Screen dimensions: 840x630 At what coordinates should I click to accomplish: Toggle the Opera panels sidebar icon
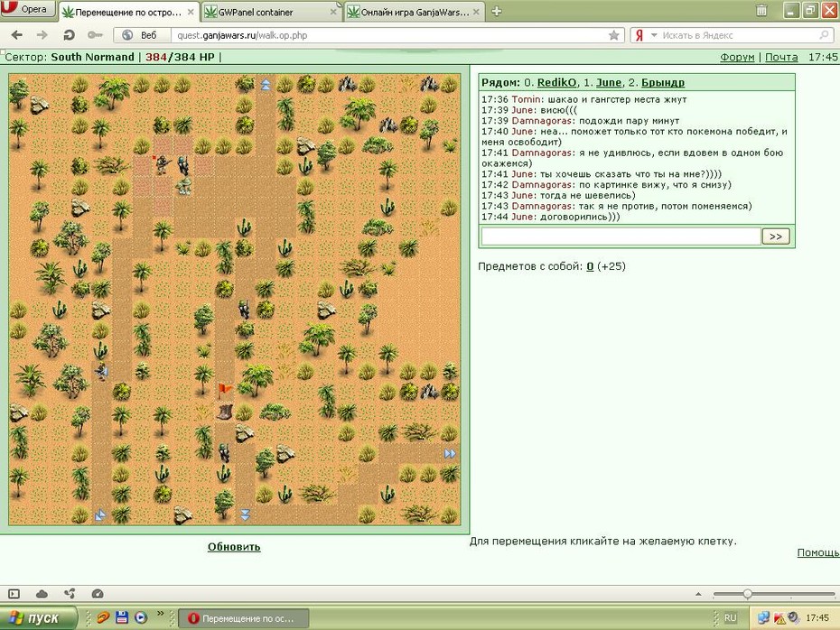click(14, 594)
